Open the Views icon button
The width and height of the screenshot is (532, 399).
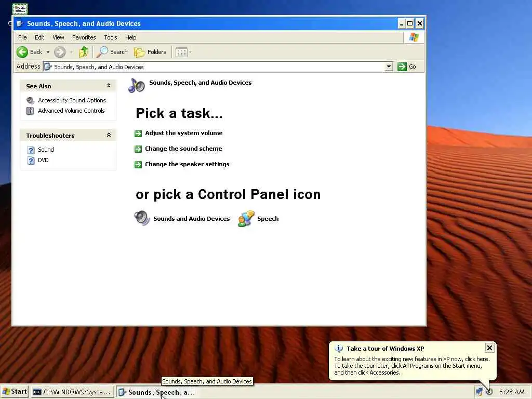click(181, 52)
